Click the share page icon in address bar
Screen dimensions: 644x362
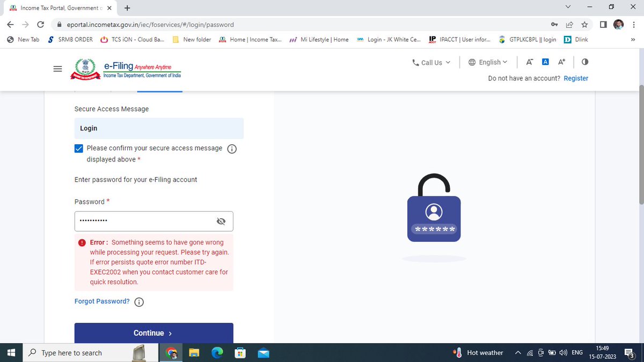click(569, 25)
